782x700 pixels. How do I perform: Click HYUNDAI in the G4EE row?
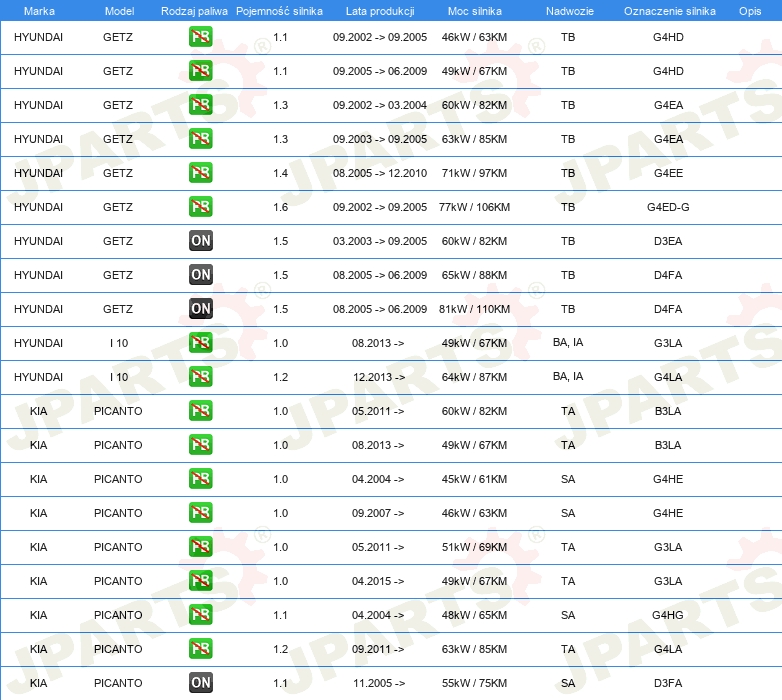coord(38,173)
